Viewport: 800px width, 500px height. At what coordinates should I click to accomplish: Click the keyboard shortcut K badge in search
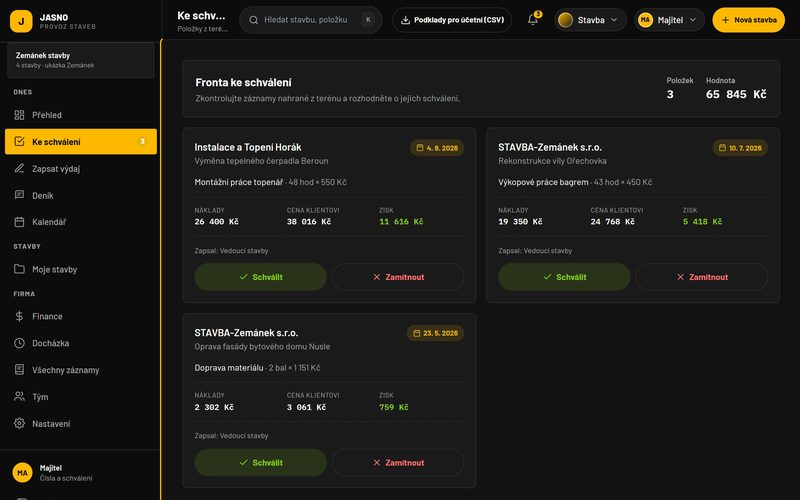(368, 20)
